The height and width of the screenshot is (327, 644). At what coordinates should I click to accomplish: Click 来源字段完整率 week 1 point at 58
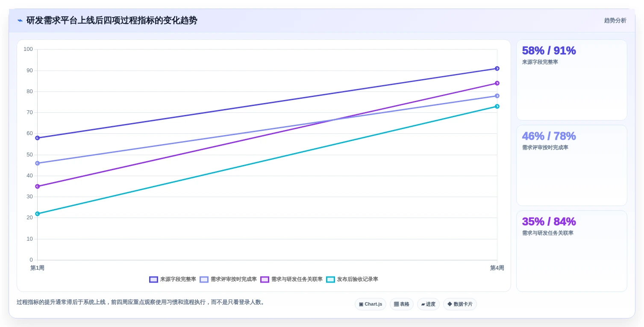click(x=37, y=138)
